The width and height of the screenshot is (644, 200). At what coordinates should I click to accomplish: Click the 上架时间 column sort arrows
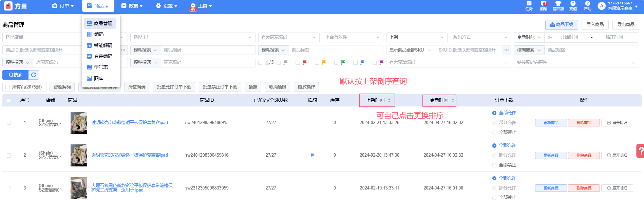tap(389, 100)
